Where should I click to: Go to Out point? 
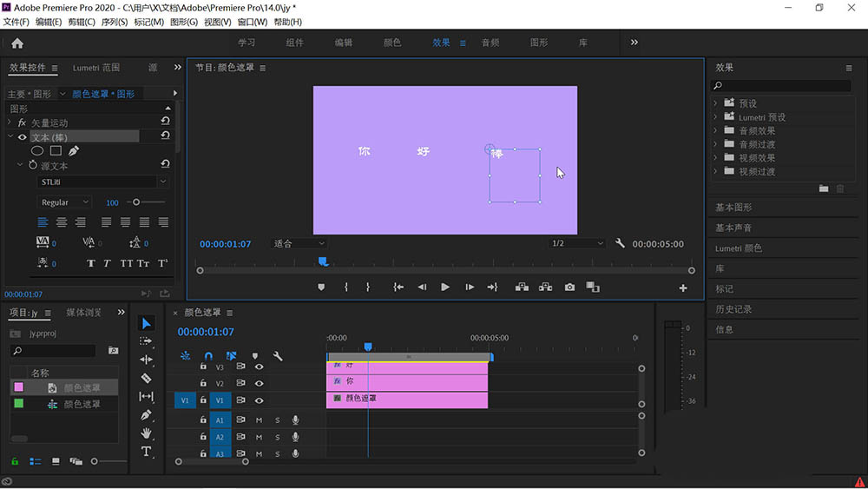coord(492,287)
